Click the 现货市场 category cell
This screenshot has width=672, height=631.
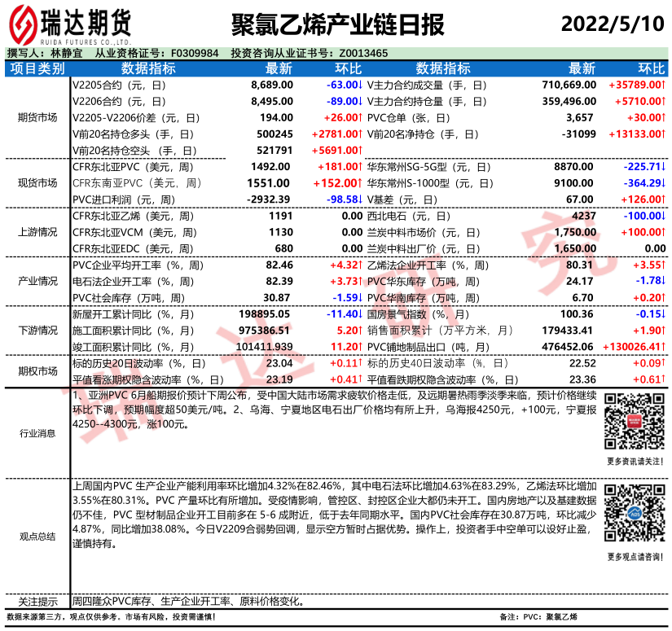click(x=37, y=183)
